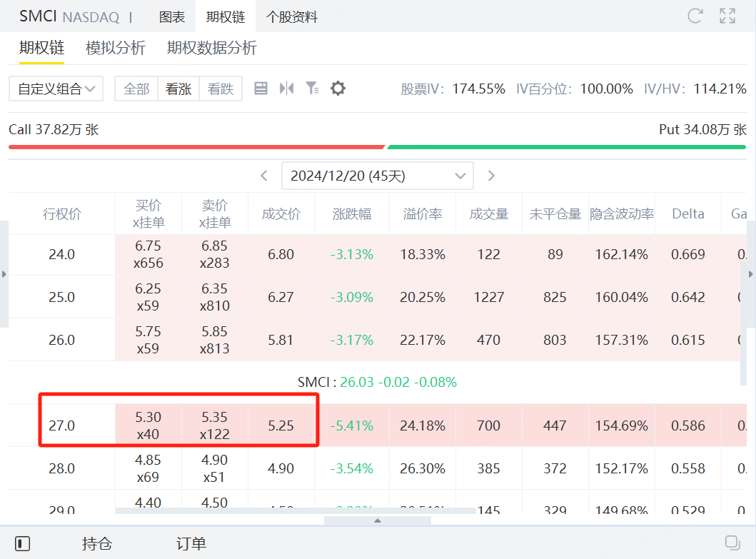756x559 pixels.
Task: Click the 买价 x挂单 column header
Action: (x=148, y=213)
